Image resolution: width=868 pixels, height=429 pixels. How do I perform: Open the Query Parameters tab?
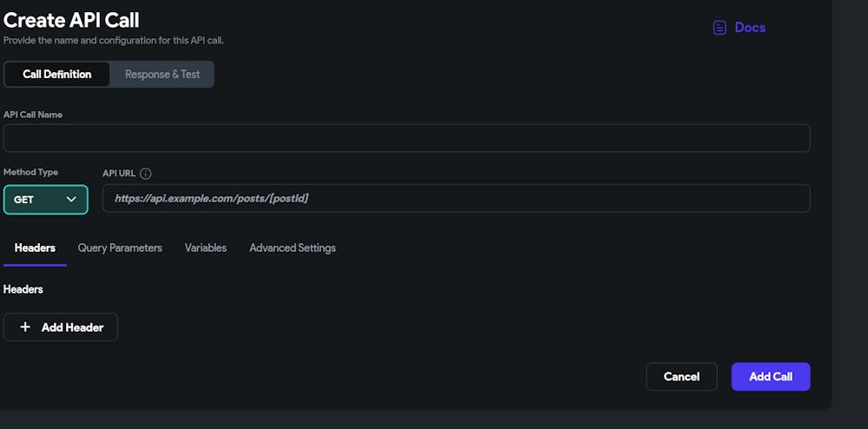120,248
